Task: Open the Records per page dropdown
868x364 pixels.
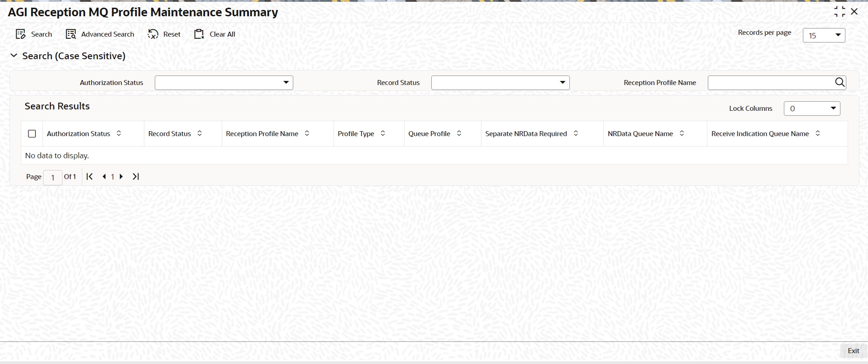Action: click(x=824, y=35)
